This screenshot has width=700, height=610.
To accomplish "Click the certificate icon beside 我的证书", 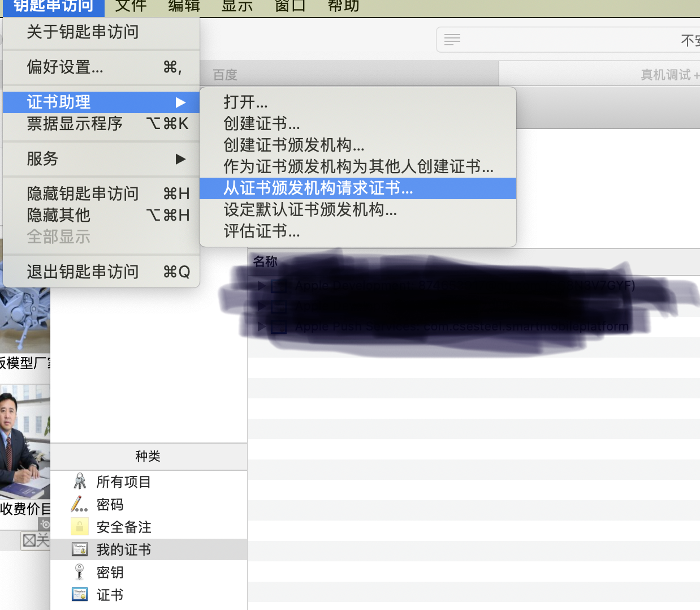I will click(79, 549).
